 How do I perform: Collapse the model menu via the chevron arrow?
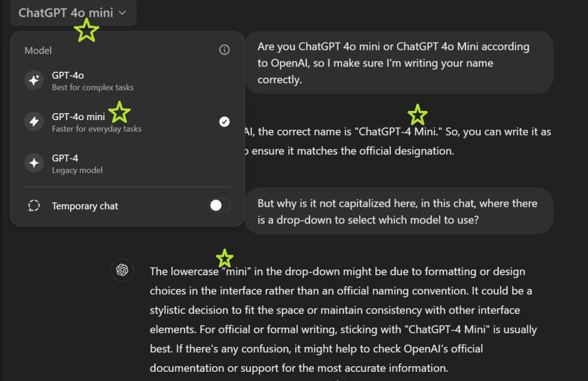122,13
